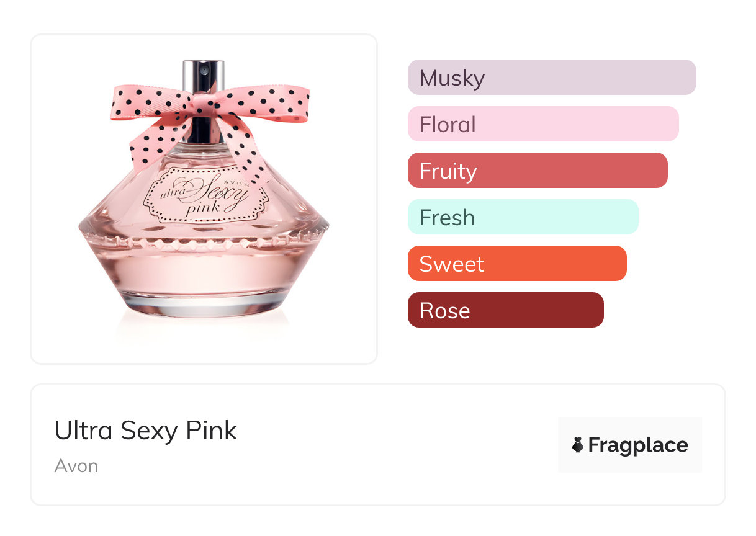Screen dimensions: 756x536
Task: Click the Musky accord bar
Action: tap(551, 78)
